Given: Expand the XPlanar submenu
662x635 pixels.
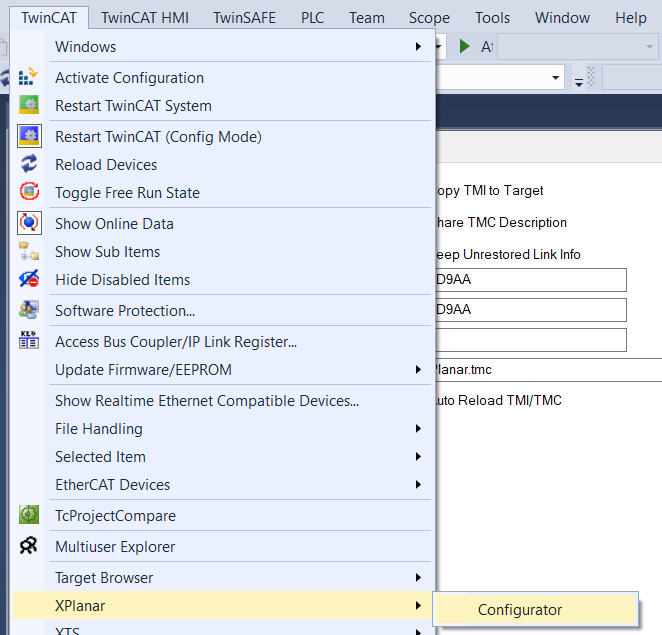Looking at the screenshot, I should click(418, 605).
